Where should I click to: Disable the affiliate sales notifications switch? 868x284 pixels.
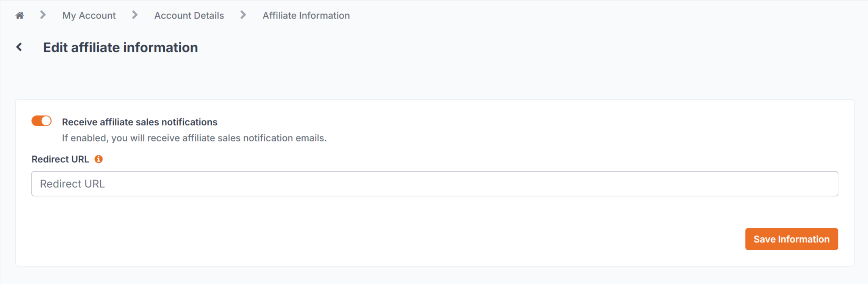tap(42, 121)
